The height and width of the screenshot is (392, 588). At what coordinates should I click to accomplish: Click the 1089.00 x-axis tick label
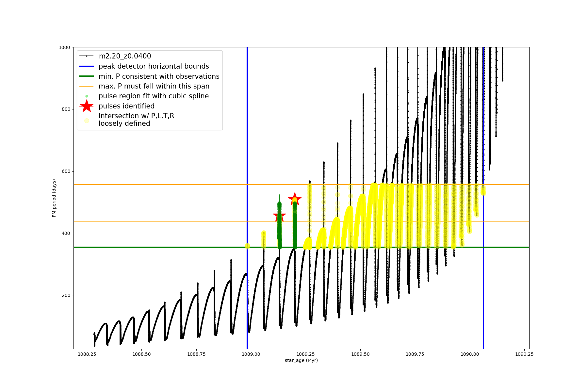[251, 354]
